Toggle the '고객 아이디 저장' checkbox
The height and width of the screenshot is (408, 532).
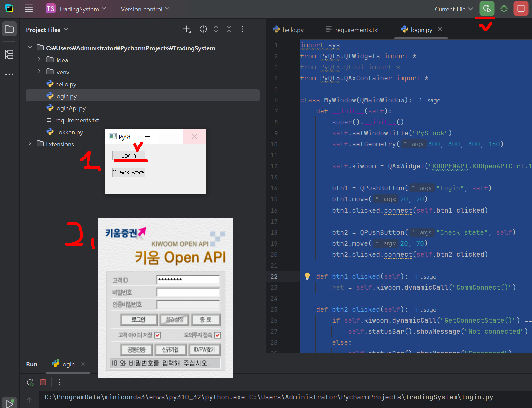[158, 335]
